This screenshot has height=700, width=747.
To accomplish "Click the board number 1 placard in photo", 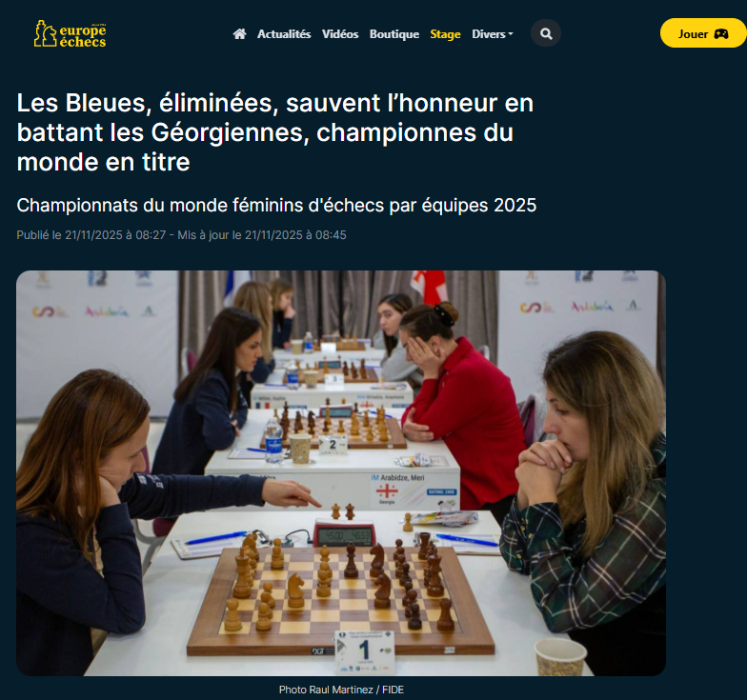I will [365, 651].
